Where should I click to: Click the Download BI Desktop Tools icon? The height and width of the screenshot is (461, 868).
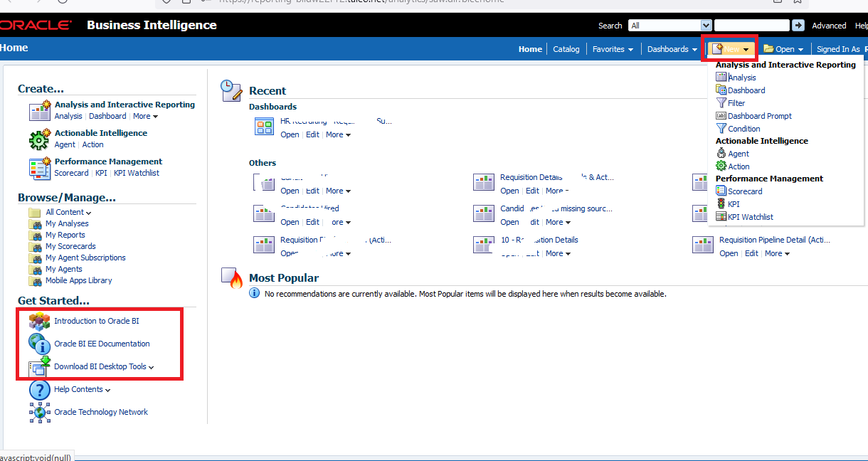pyautogui.click(x=39, y=367)
